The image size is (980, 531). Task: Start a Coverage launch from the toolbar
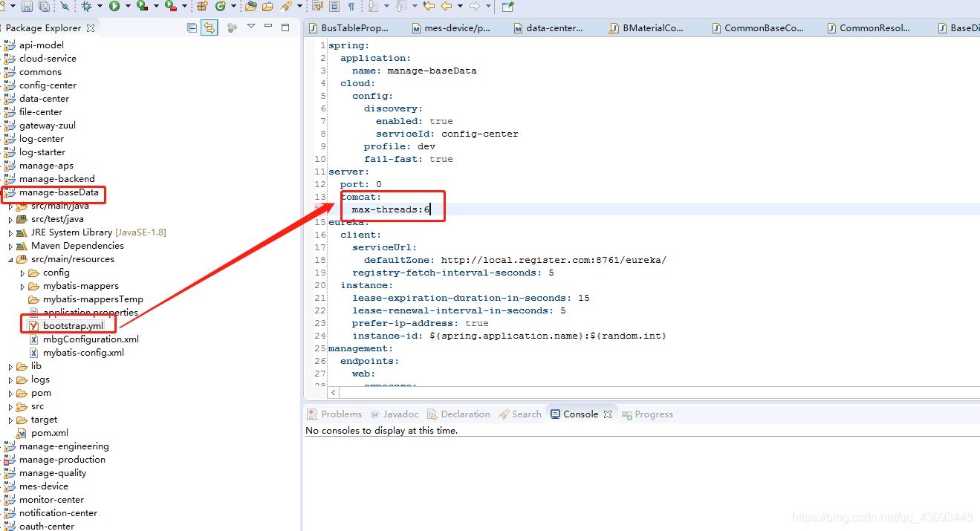click(142, 7)
